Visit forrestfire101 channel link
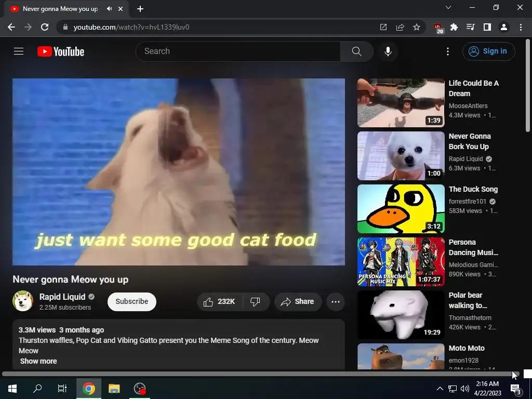Screen dimensions: 532x399 467,202
